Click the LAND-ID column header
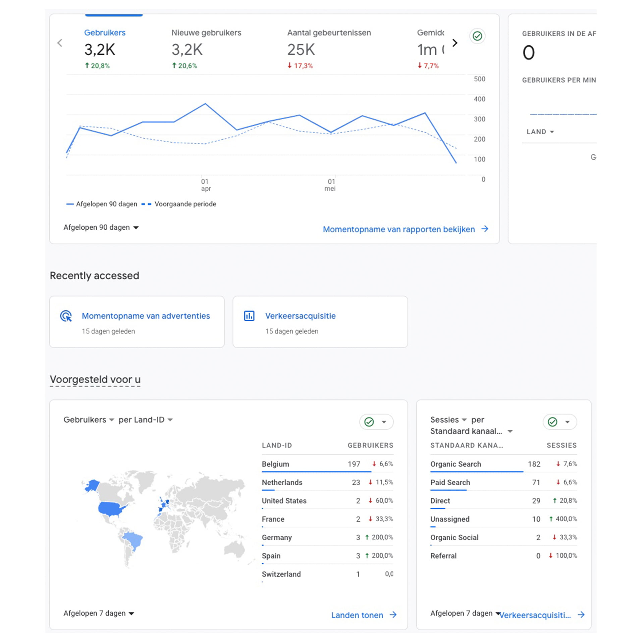The height and width of the screenshot is (644, 644). (x=277, y=445)
